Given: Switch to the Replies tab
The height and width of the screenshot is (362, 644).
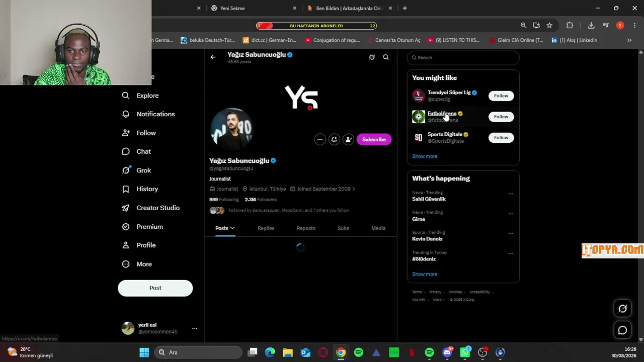Looking at the screenshot, I should click(x=266, y=228).
